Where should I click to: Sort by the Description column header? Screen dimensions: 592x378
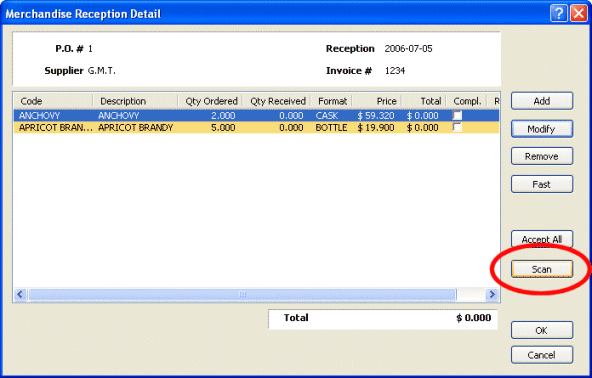pyautogui.click(x=135, y=101)
